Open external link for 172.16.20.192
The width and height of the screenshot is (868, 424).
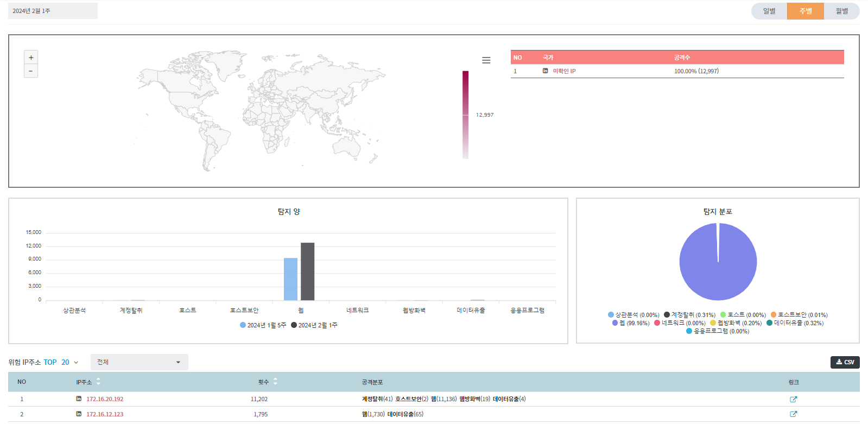(x=793, y=399)
